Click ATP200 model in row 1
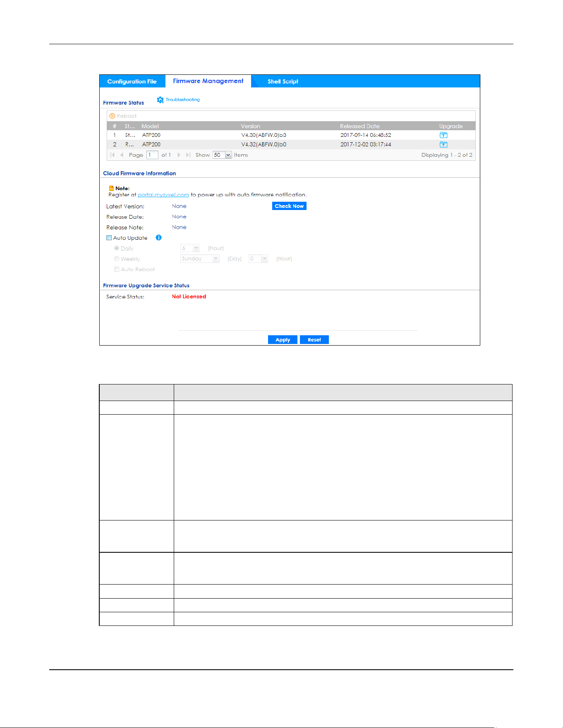This screenshot has height=728, width=563. (151, 135)
